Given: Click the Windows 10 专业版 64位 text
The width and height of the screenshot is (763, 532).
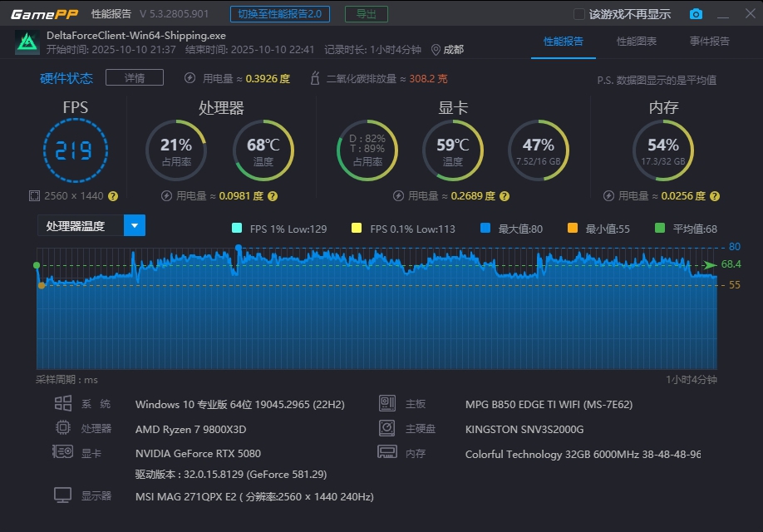Looking at the screenshot, I should pos(240,405).
